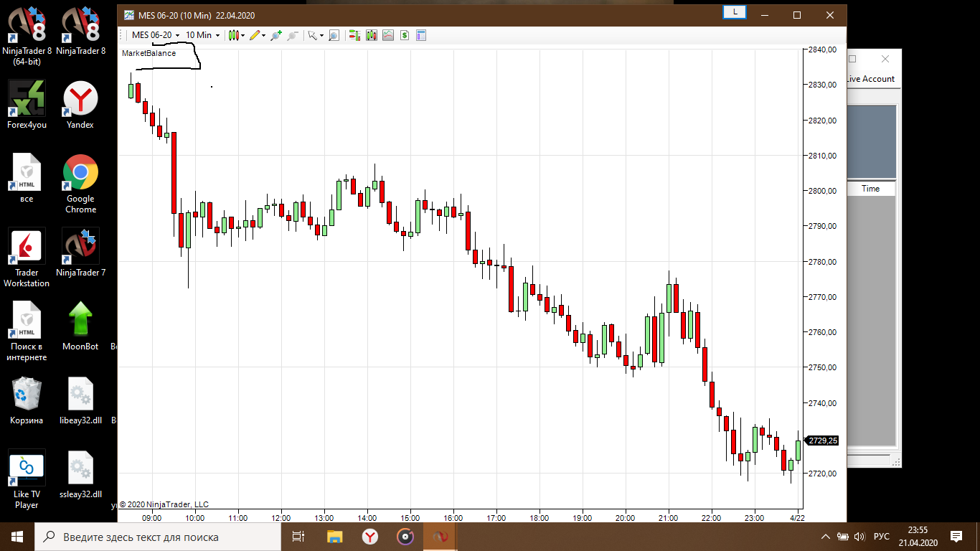Select the NinjaTrader 8 desktop shortcut
The width and height of the screenshot is (980, 551).
tap(81, 31)
